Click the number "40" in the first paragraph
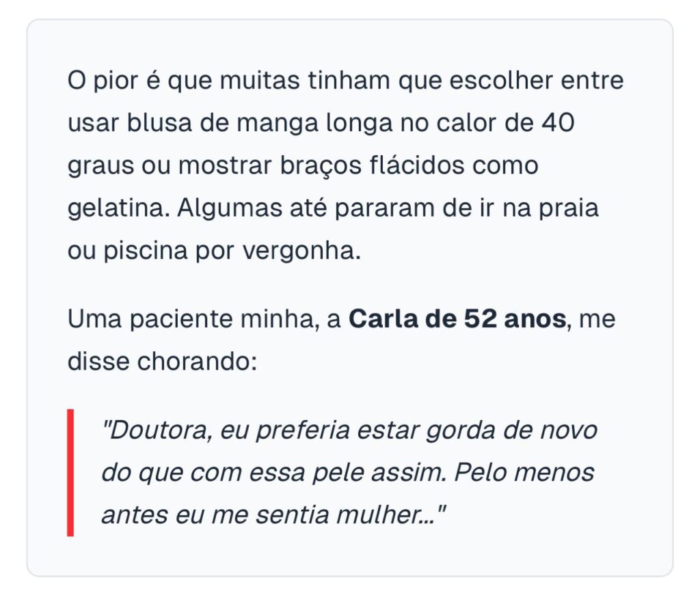This screenshot has height=600, width=700. click(x=561, y=124)
